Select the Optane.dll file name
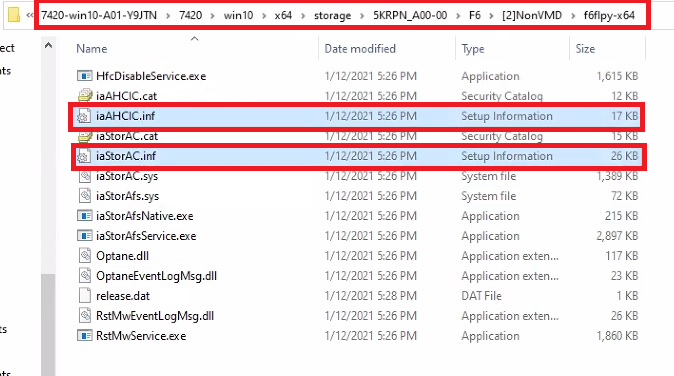The image size is (674, 376). click(x=122, y=256)
